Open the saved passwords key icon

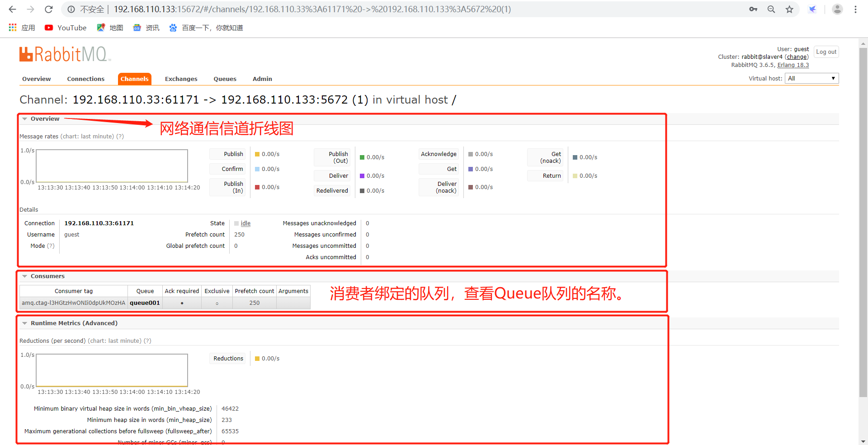pos(753,9)
